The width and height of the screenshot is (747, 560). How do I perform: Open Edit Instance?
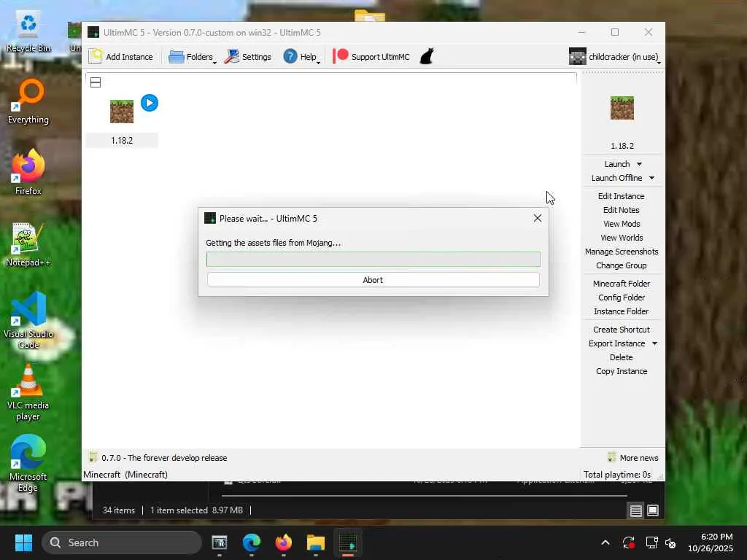pos(622,196)
